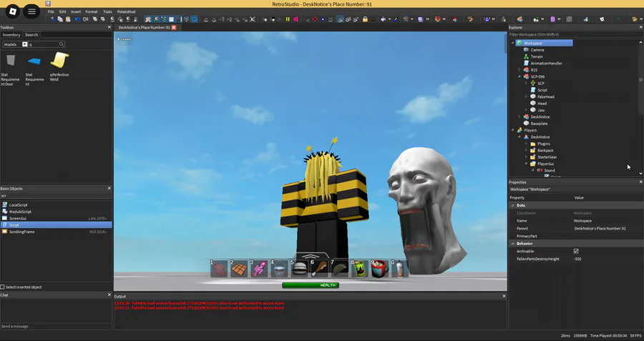Click the red heart toolbar icon

point(437,19)
